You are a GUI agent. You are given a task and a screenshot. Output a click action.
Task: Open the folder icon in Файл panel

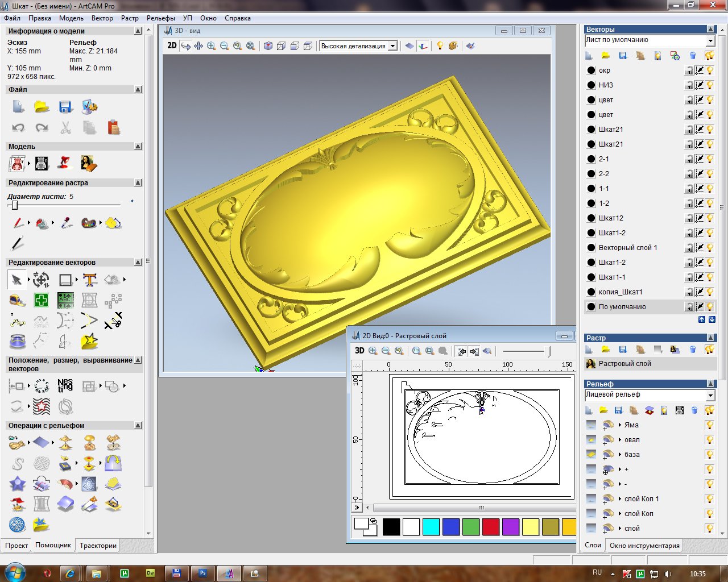point(42,107)
